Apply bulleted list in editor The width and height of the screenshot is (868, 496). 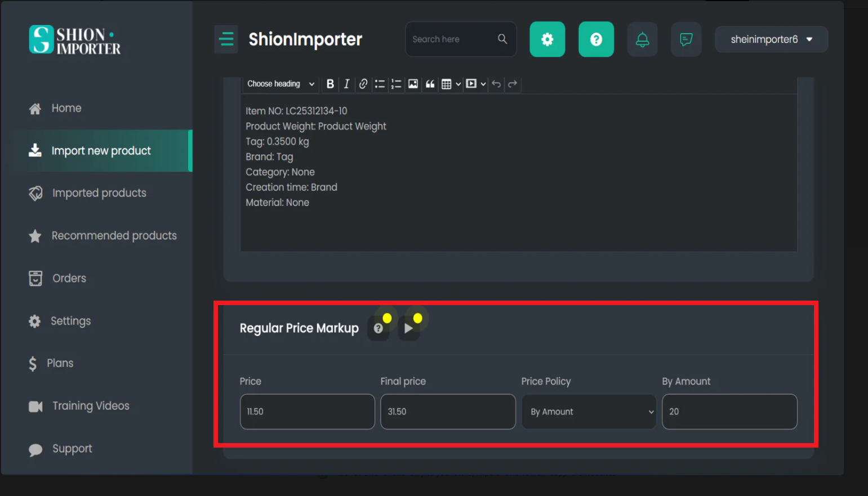[x=380, y=84]
